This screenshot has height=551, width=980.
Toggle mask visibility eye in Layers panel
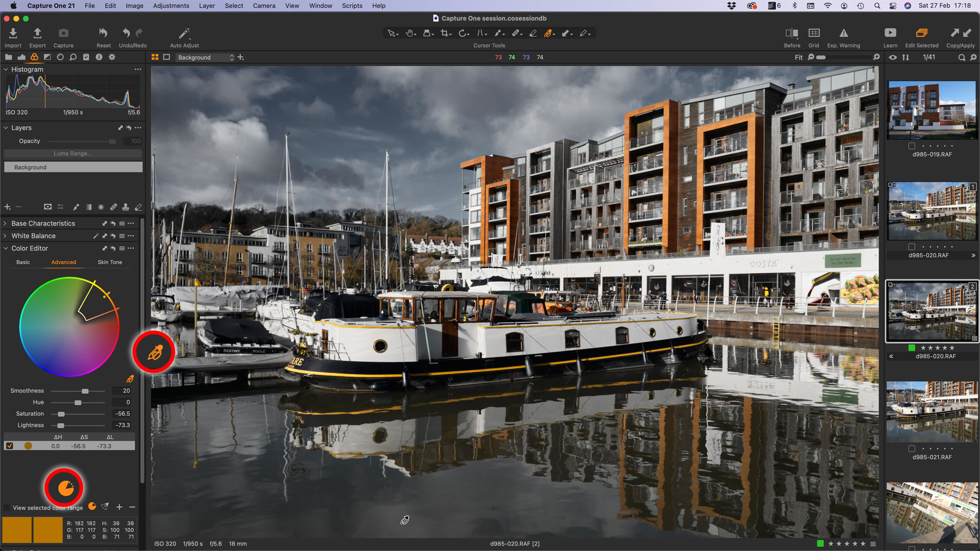click(x=48, y=207)
